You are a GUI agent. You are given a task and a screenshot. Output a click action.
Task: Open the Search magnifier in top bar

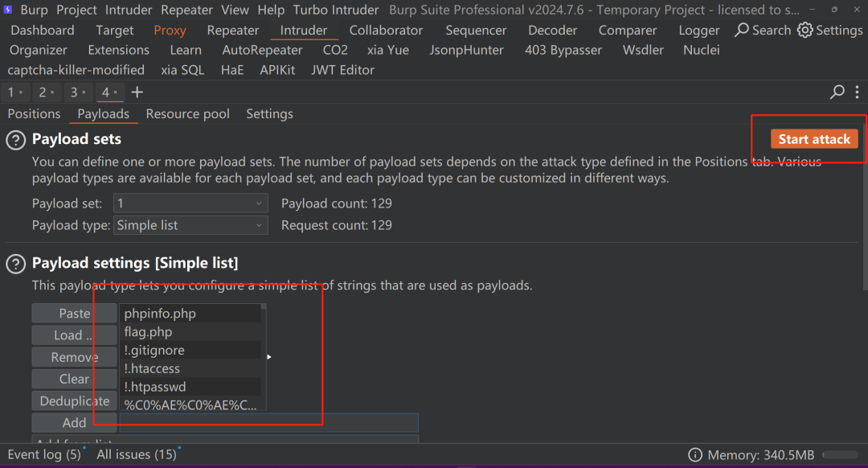coord(742,30)
